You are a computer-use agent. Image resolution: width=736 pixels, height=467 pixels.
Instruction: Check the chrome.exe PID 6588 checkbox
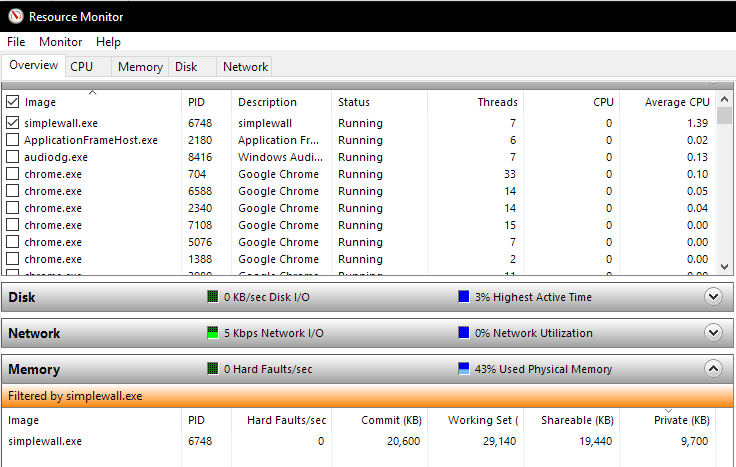[13, 191]
